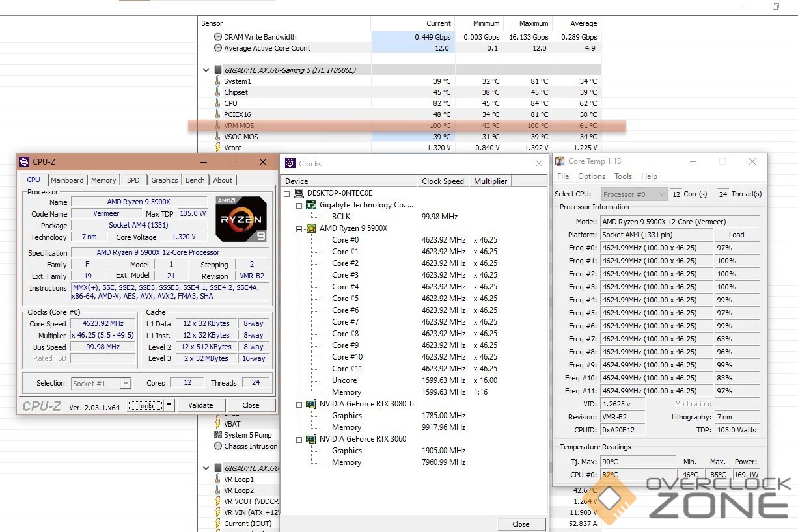Open the SPD tab in CPU-Z

133,180
